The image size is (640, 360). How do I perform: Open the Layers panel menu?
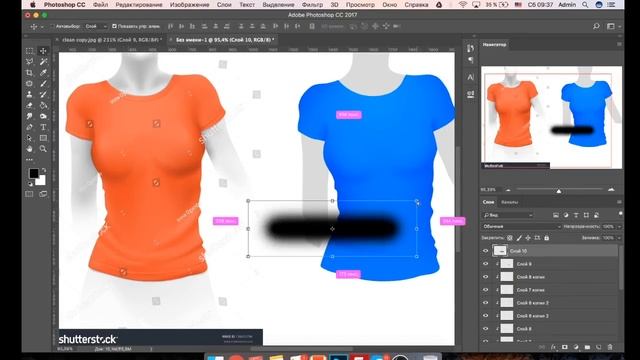[x=619, y=202]
